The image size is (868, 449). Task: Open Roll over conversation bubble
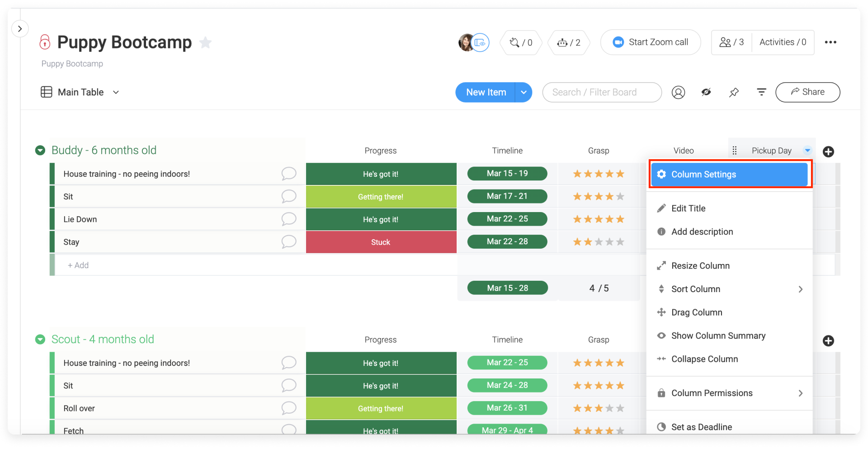[x=288, y=408]
